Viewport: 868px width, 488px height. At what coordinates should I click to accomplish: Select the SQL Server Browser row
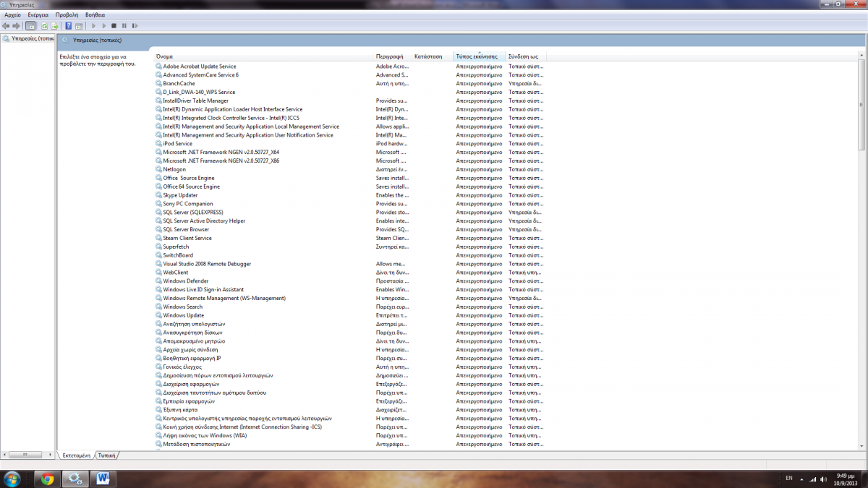click(x=349, y=229)
